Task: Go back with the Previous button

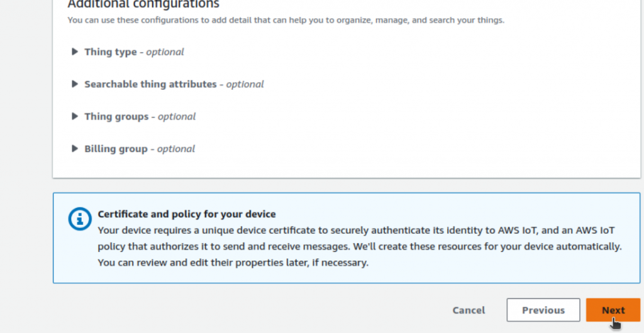Action: click(543, 310)
